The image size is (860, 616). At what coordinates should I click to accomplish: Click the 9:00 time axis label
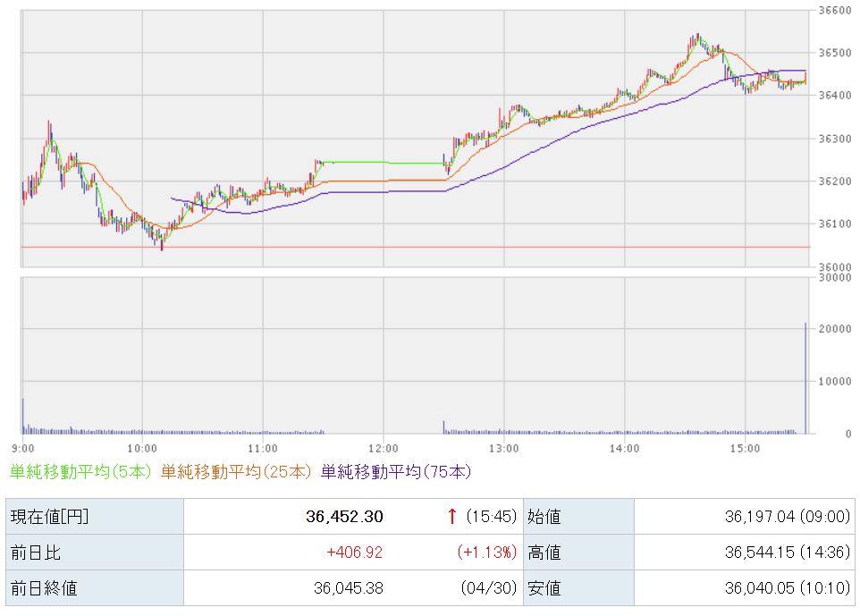[x=22, y=449]
